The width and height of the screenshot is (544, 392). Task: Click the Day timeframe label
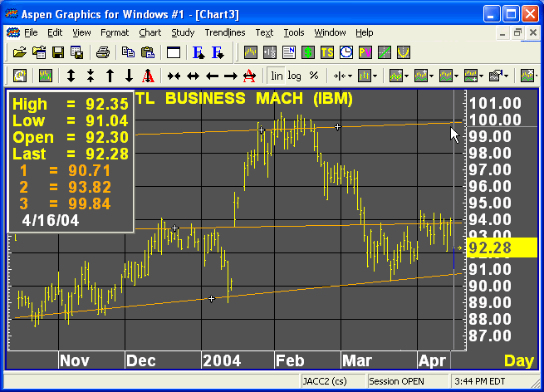click(519, 360)
